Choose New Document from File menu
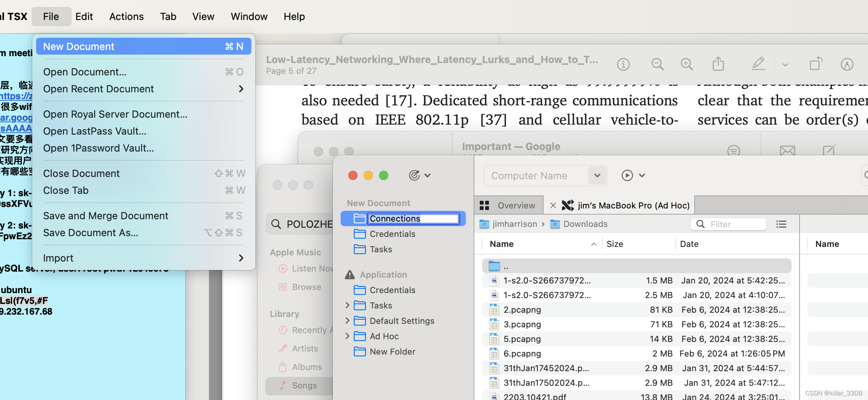868x400 pixels. click(143, 47)
